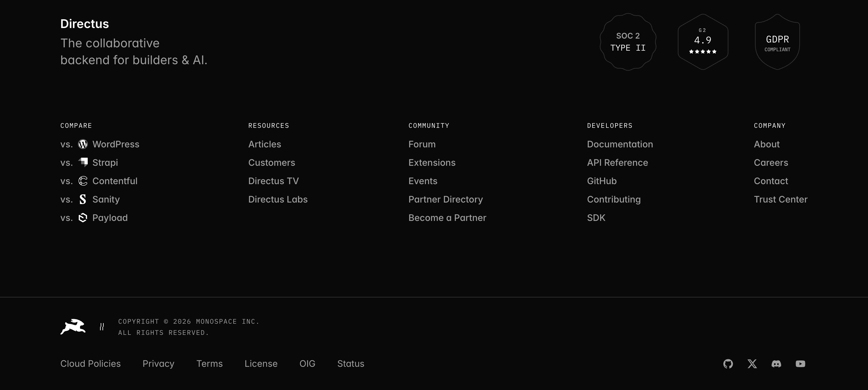This screenshot has width=868, height=390.
Task: Click the OIG footer link
Action: tap(307, 364)
